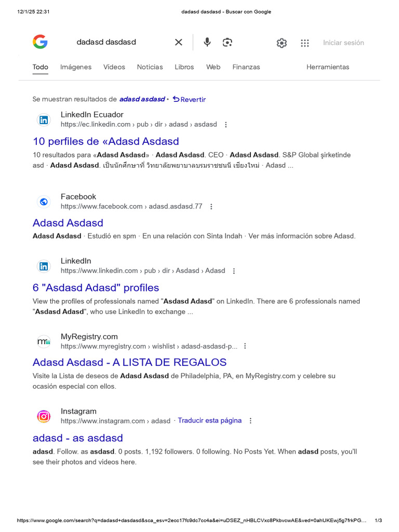Viewport: 399px width, 532px height.
Task: Open settings gear icon
Action: (282, 43)
